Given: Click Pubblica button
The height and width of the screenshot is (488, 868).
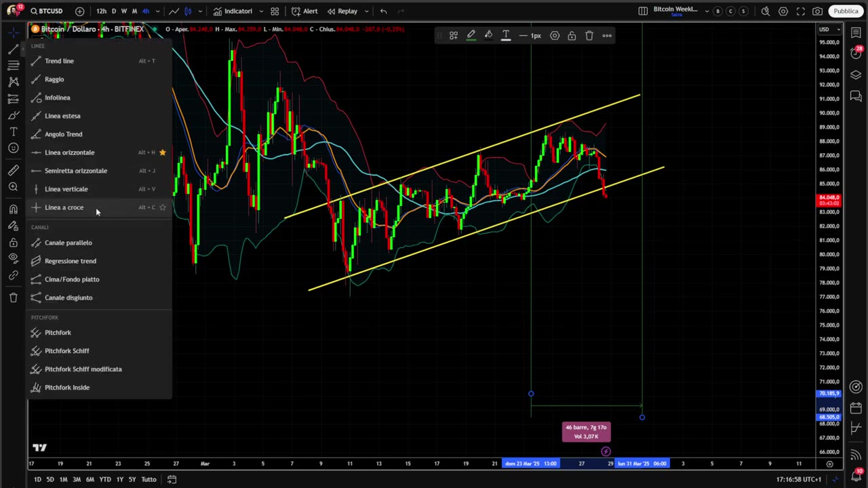Looking at the screenshot, I should pyautogui.click(x=846, y=11).
